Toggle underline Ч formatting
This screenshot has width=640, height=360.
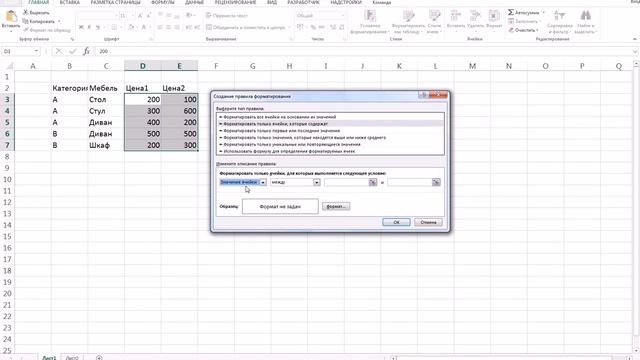click(98, 27)
